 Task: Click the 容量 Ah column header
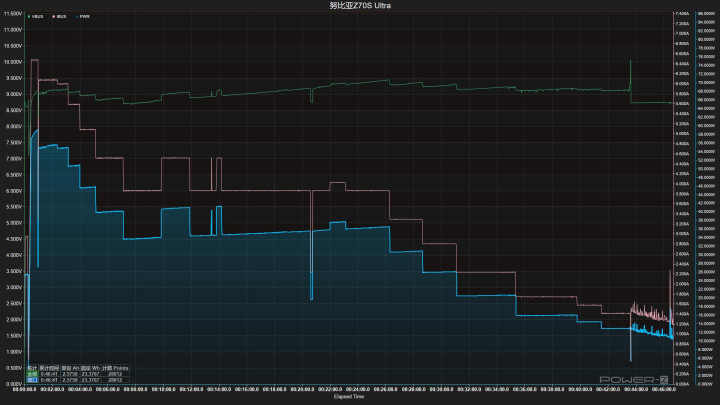coord(70,368)
